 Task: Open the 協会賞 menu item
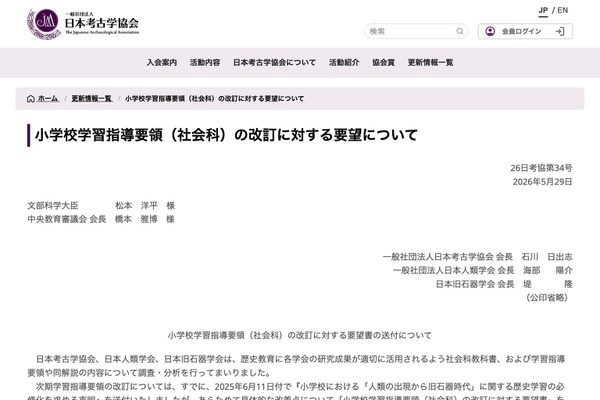(383, 62)
